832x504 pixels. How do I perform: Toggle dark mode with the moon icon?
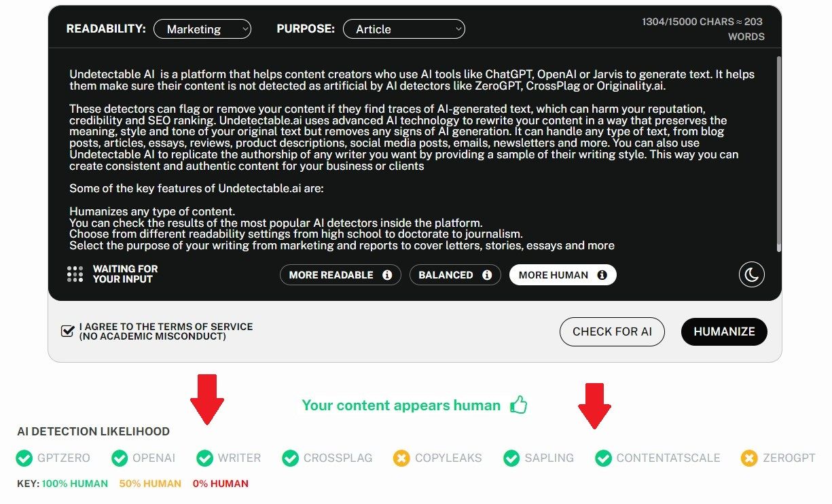751,274
